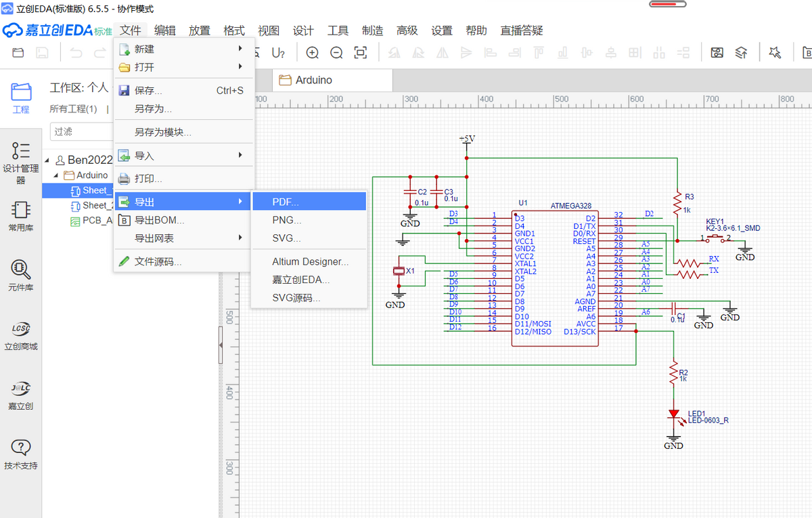Switch to the Arduino document tab
The image size is (812, 518).
click(332, 80)
